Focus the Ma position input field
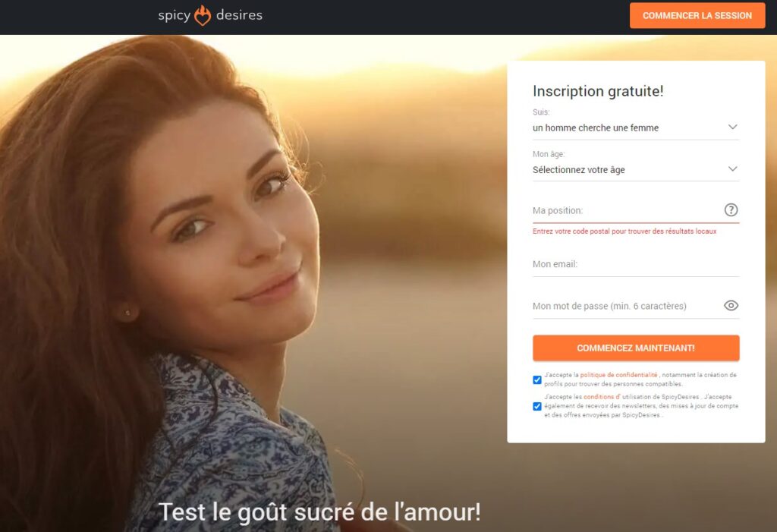 click(x=627, y=211)
